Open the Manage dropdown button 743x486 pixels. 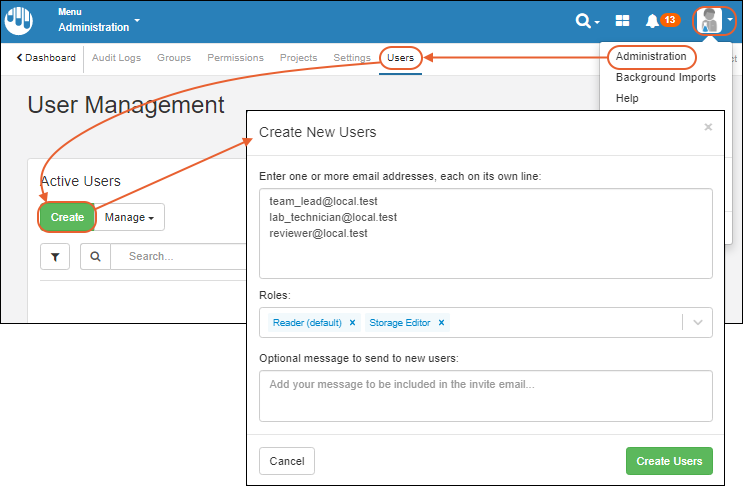pyautogui.click(x=130, y=217)
